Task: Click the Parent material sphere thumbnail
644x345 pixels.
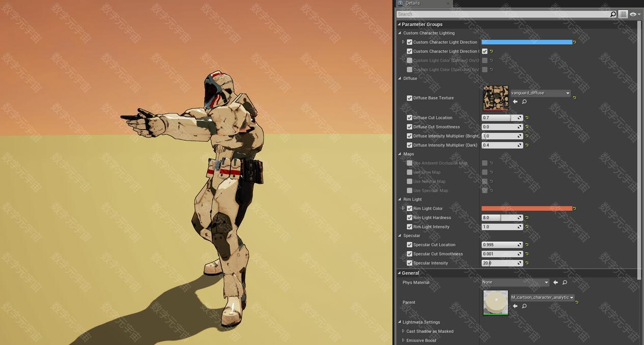Action: 496,303
